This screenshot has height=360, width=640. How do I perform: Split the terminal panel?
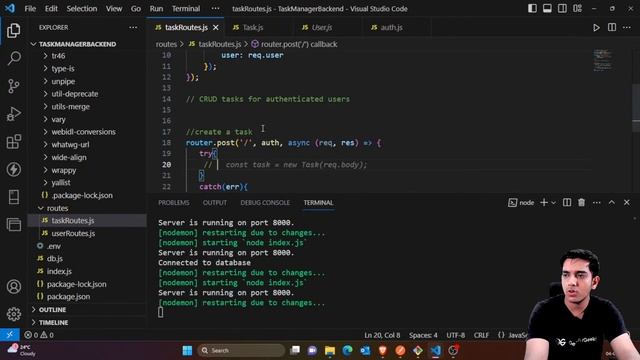coord(567,202)
